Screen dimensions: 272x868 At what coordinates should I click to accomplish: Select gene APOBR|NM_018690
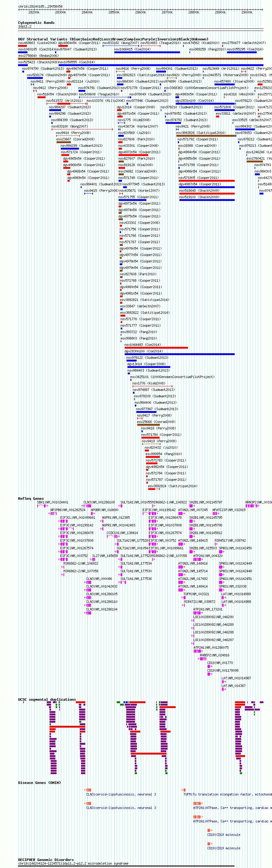tap(105, 510)
